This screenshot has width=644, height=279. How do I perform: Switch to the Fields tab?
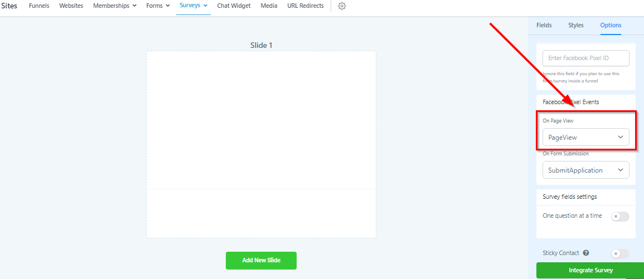point(544,25)
